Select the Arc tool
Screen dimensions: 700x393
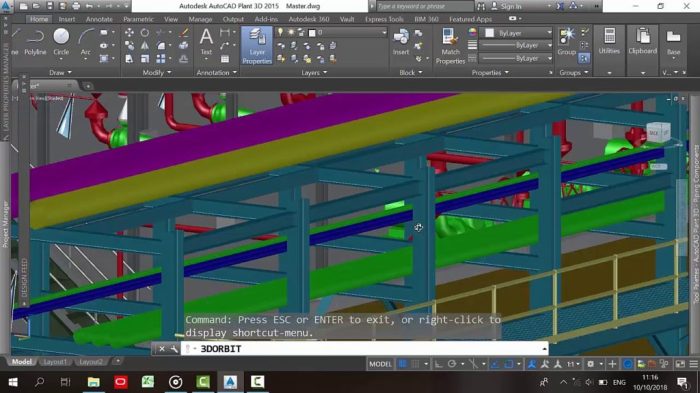85,42
